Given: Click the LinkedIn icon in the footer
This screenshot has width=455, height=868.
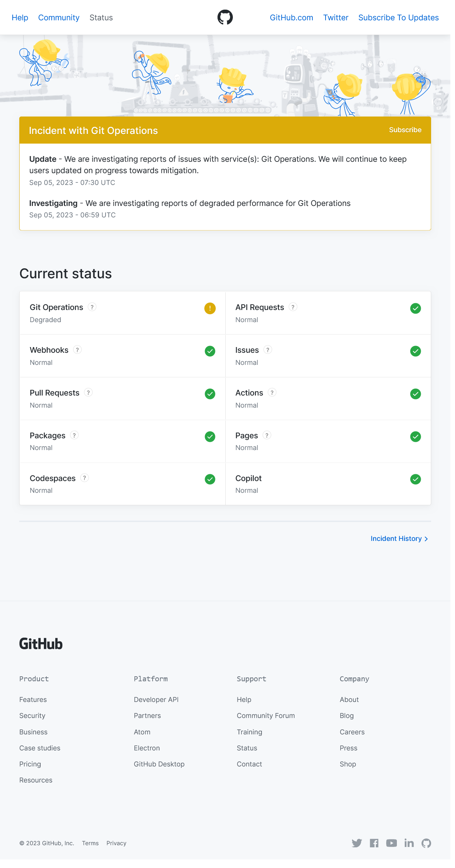Looking at the screenshot, I should pos(409,843).
